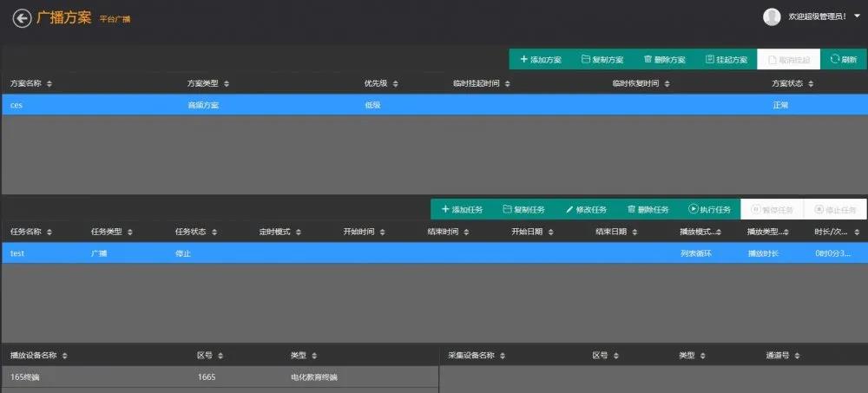868x393 pixels.
Task: Select the test task row
Action: coord(347,253)
